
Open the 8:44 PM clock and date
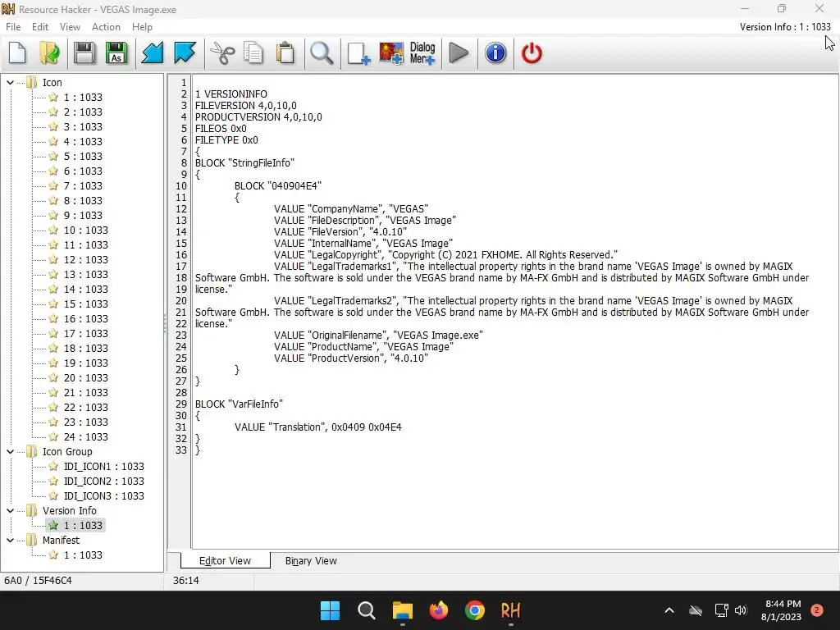(x=781, y=610)
